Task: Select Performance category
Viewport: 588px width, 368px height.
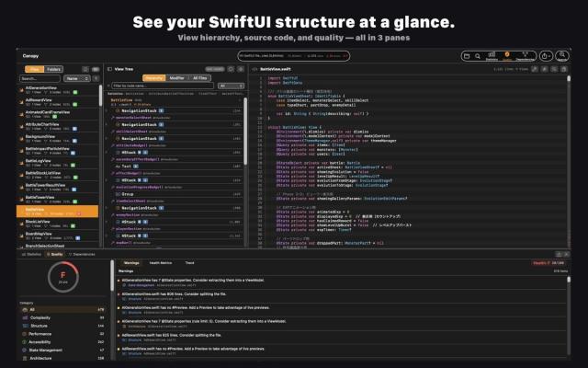Action: click(62, 334)
